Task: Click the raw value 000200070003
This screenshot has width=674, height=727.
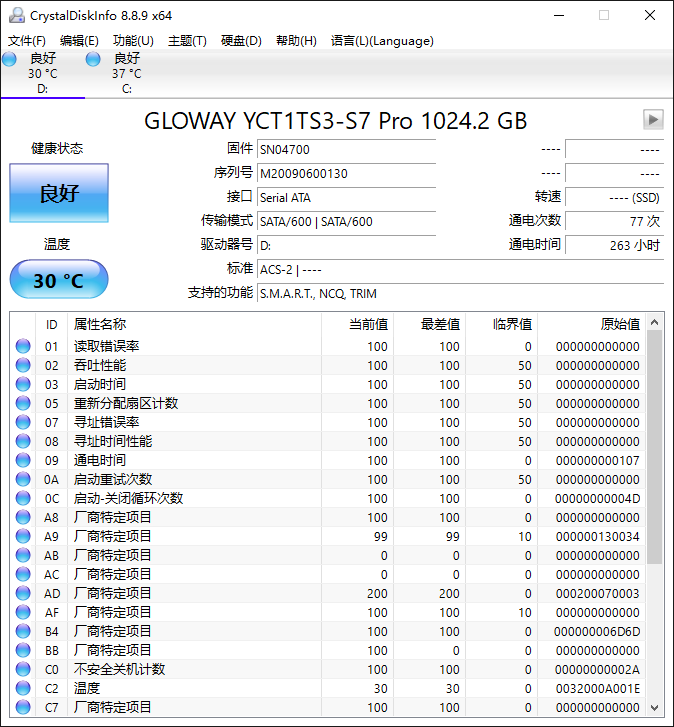Action: click(x=598, y=594)
